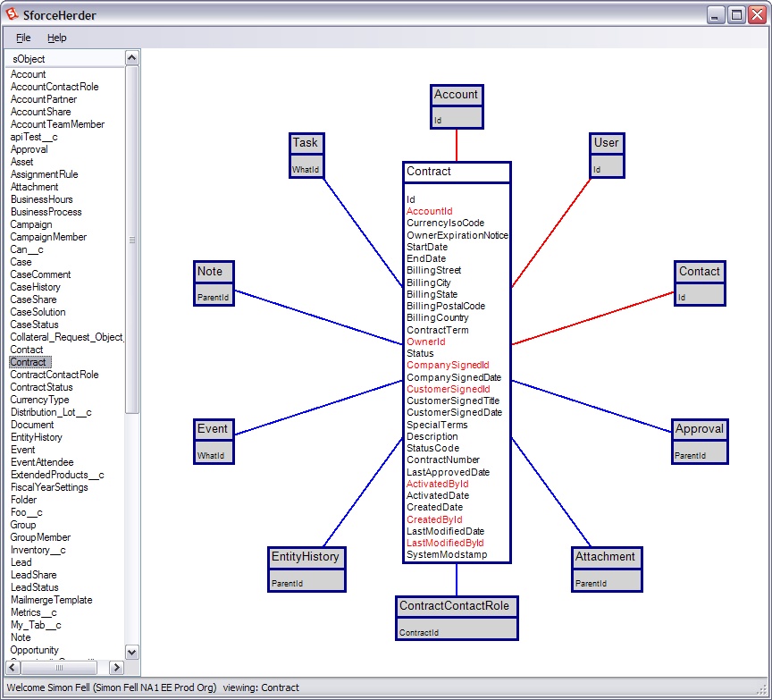Select CaseComment in the list
The height and width of the screenshot is (700, 772).
[x=40, y=274]
